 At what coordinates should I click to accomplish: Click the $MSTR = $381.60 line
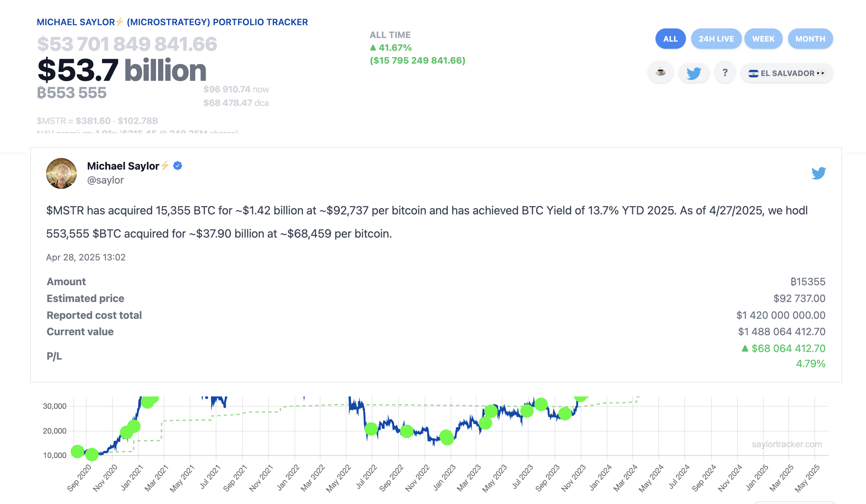click(98, 121)
